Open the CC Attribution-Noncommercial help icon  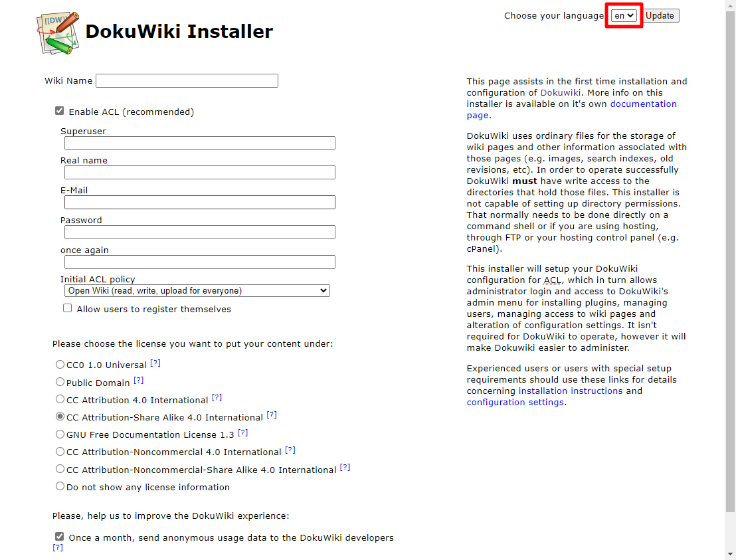tap(290, 448)
